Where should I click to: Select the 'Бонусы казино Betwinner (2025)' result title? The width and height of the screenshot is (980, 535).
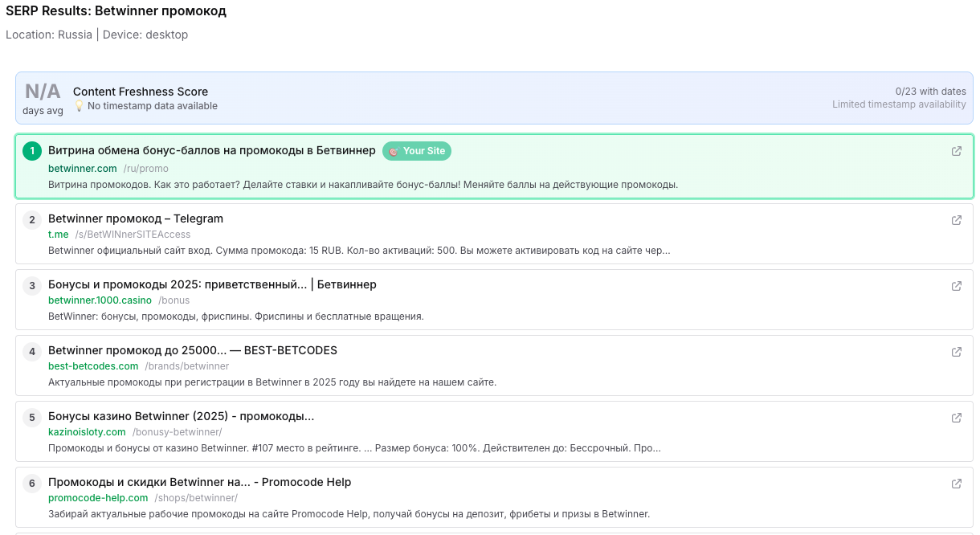181,416
